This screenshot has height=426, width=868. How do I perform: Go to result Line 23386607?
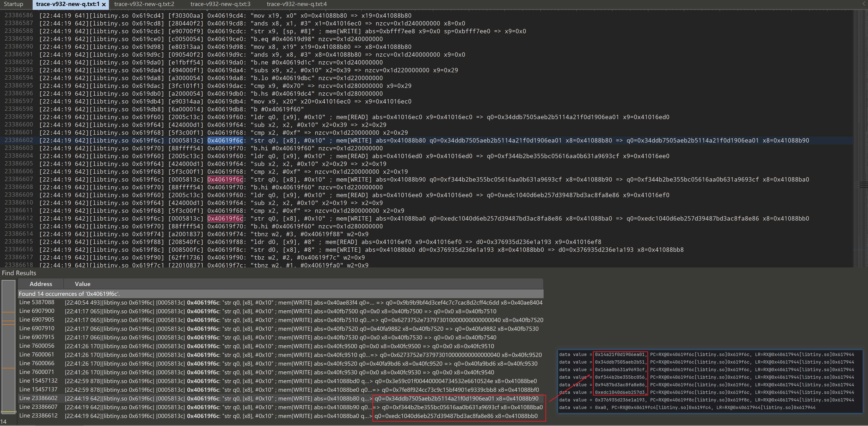click(x=280, y=407)
